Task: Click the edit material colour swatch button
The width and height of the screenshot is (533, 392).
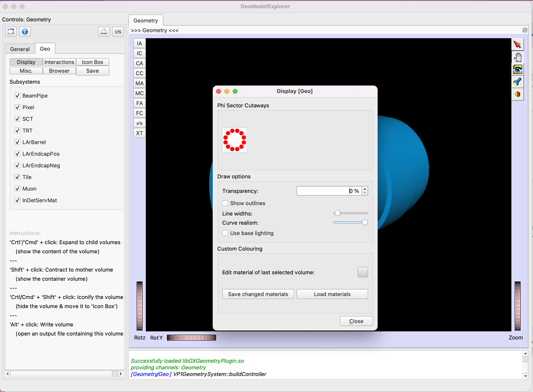Action: click(363, 272)
